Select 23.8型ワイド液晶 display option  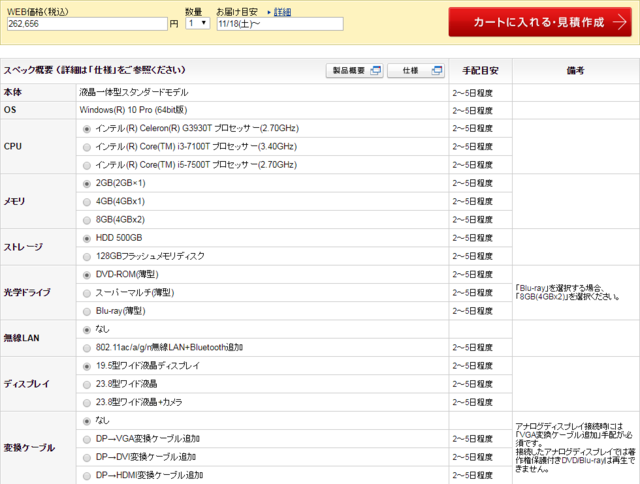[x=87, y=384]
